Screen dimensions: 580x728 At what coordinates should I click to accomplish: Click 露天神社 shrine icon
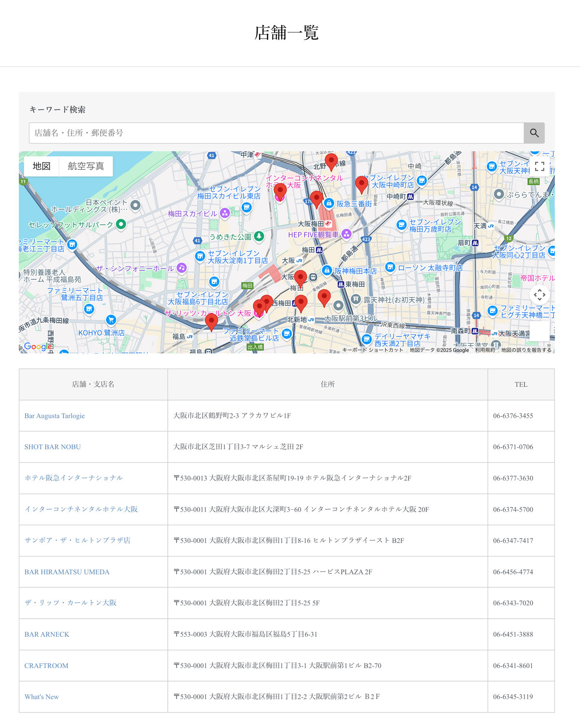coord(356,300)
